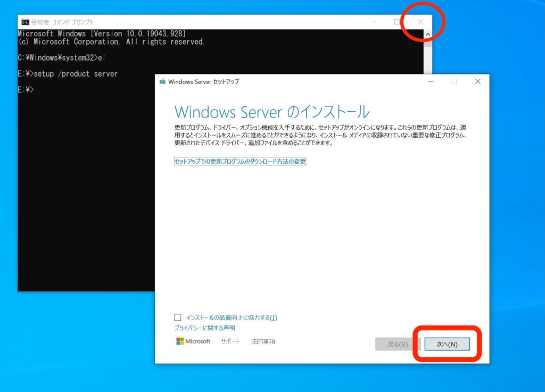Open セットアップでの更新プログラムのダウンロード方法の変更 link
Viewport: 545px width, 392px height.
point(240,161)
